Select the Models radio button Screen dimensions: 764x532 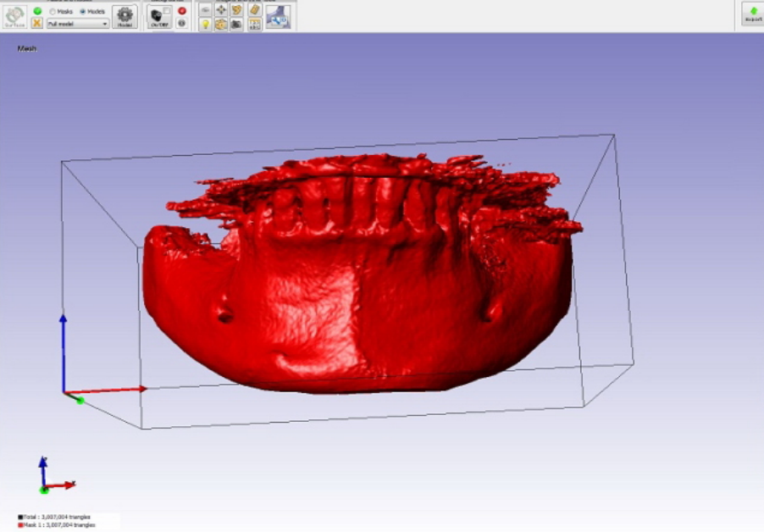point(83,11)
